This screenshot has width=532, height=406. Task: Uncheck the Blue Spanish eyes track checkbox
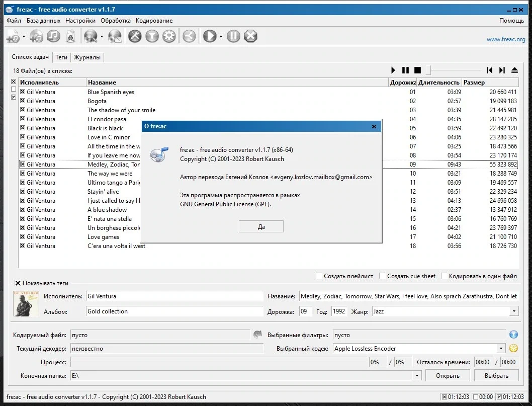point(23,92)
